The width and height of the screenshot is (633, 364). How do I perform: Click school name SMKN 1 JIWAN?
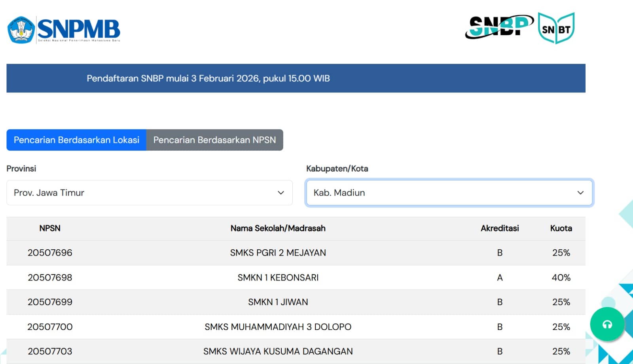pyautogui.click(x=278, y=302)
